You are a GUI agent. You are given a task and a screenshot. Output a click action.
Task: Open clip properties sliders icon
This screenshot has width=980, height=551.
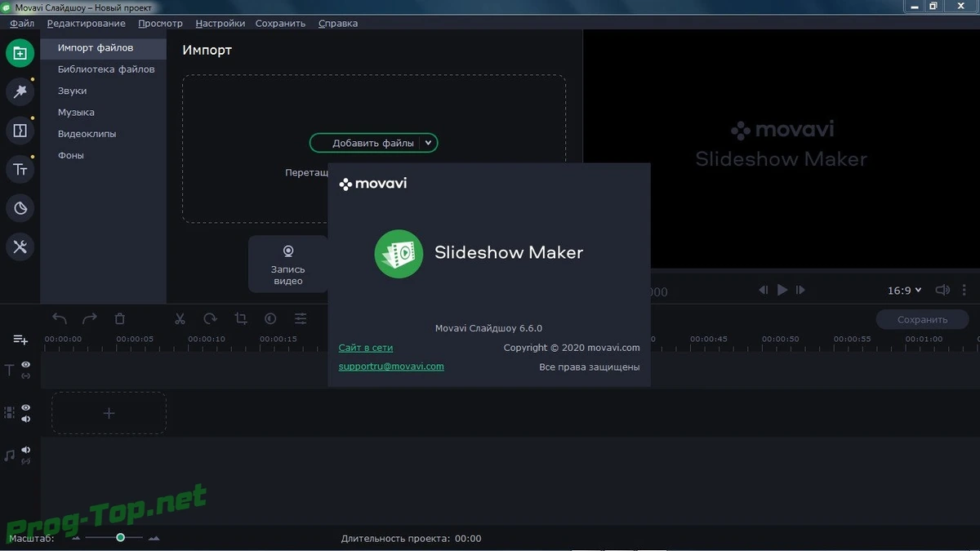click(x=301, y=318)
